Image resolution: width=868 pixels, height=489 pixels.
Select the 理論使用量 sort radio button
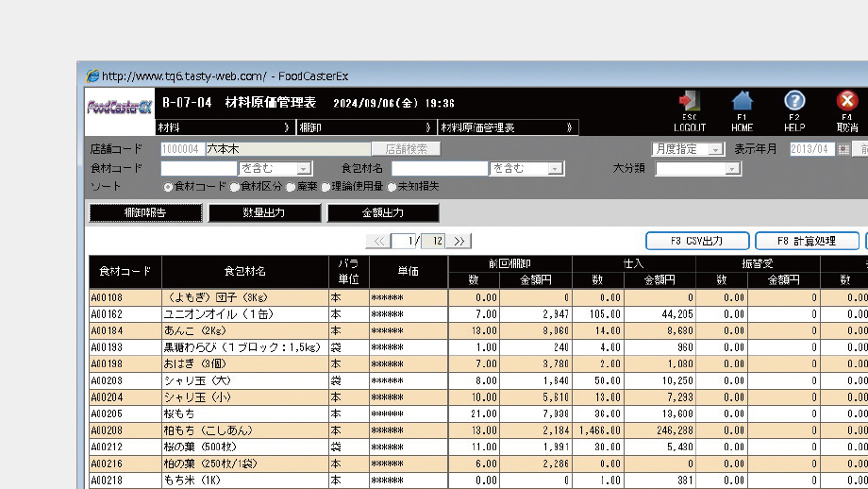(325, 187)
